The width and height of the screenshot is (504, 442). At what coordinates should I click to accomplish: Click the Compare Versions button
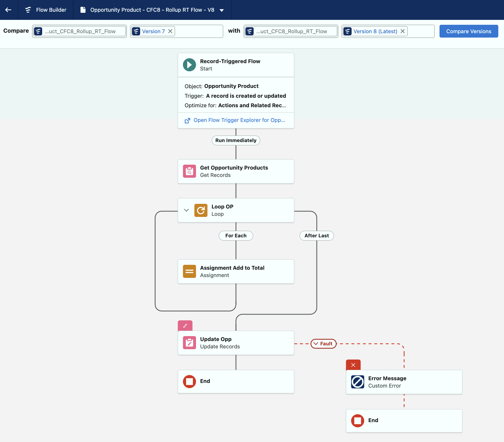[x=469, y=31]
